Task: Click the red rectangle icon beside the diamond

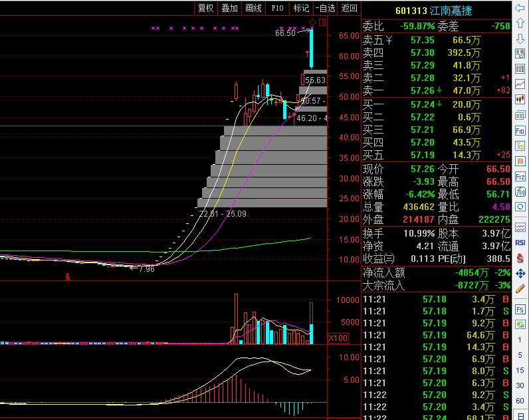Action: [322, 23]
